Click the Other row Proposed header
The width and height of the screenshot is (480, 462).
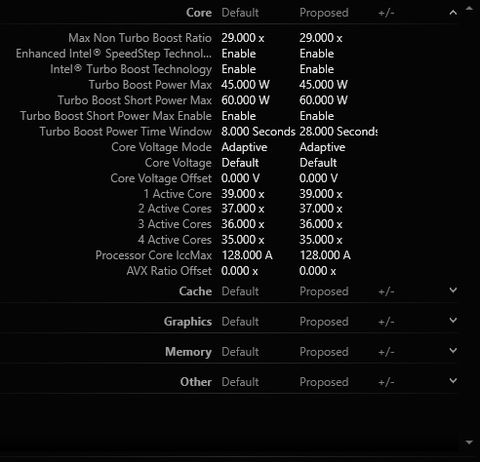324,382
